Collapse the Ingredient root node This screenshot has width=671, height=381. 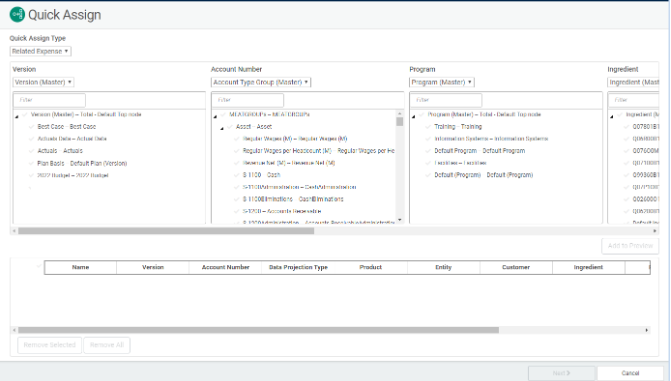coord(612,116)
